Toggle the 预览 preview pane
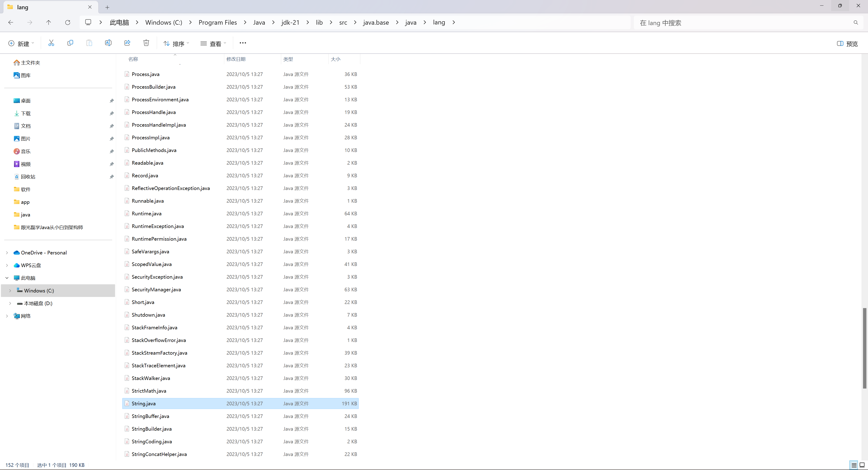This screenshot has height=470, width=868. [x=847, y=43]
